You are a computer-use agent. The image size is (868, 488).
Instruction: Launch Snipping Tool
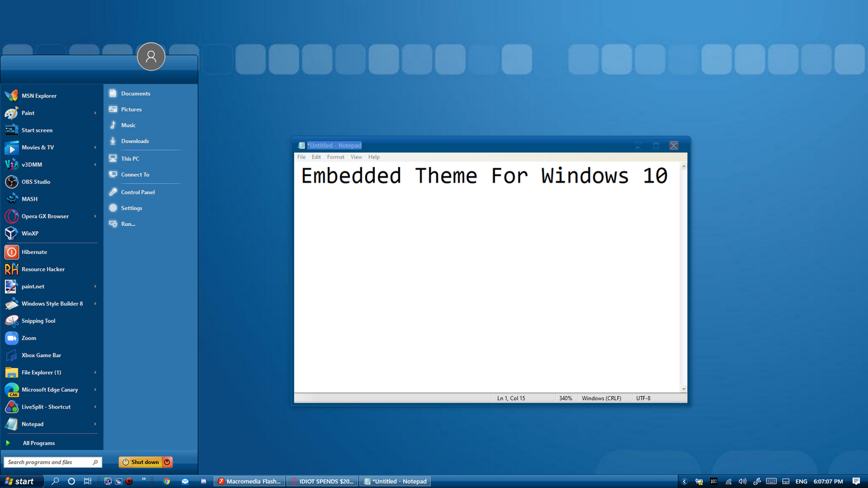pos(51,321)
